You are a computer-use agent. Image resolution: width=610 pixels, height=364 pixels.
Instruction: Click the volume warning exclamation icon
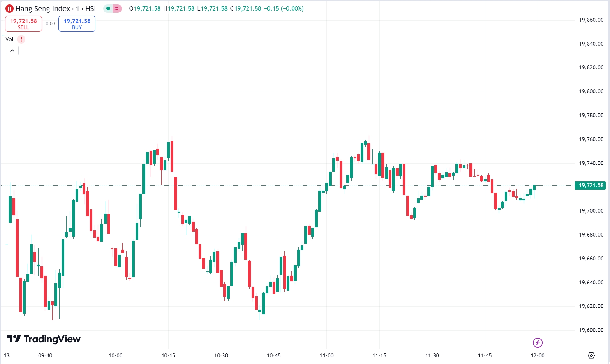click(21, 39)
